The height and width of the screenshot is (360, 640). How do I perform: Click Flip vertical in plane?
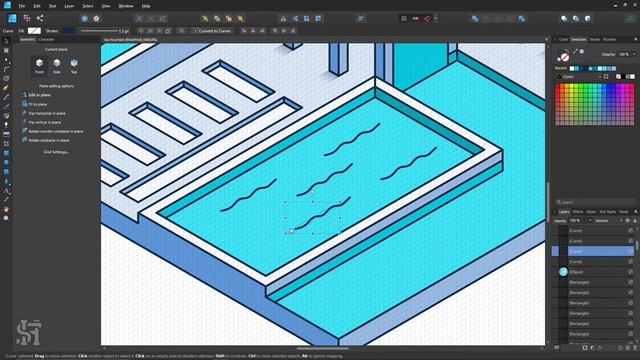41,122
